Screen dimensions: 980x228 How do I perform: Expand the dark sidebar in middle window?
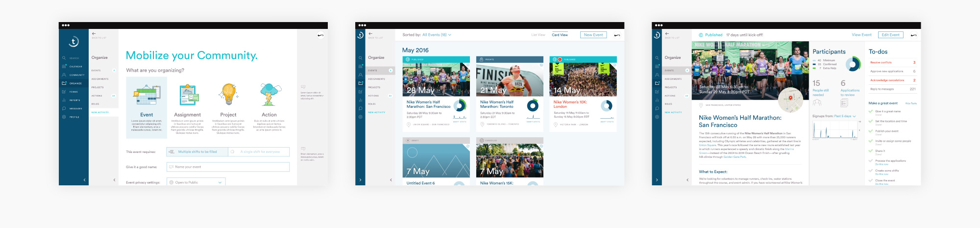pyautogui.click(x=360, y=180)
